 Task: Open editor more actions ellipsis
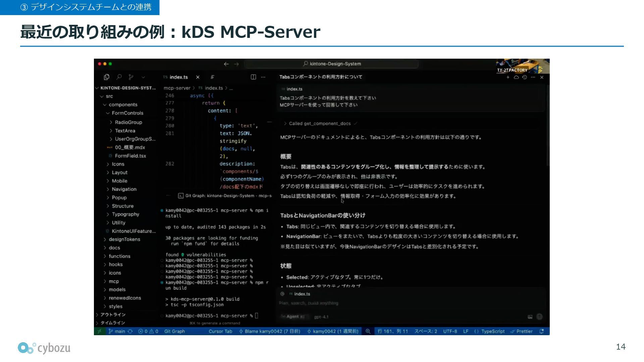(263, 77)
